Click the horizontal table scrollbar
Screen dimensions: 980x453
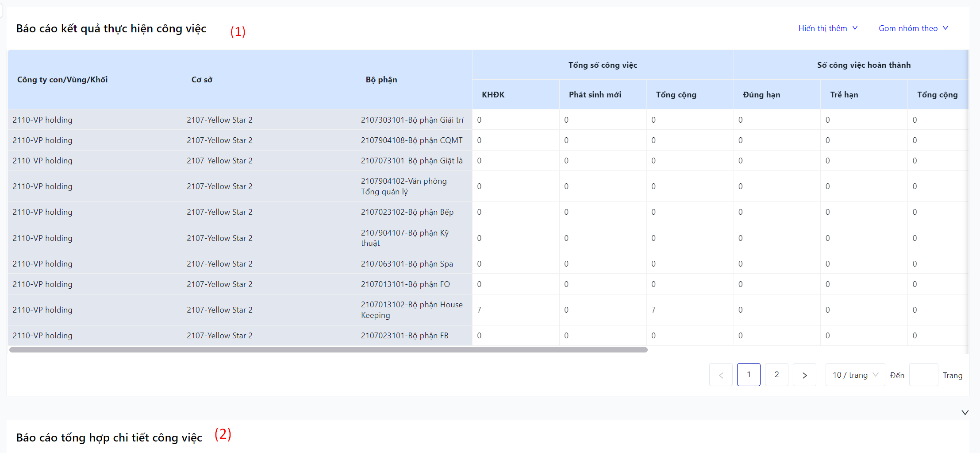(328, 350)
